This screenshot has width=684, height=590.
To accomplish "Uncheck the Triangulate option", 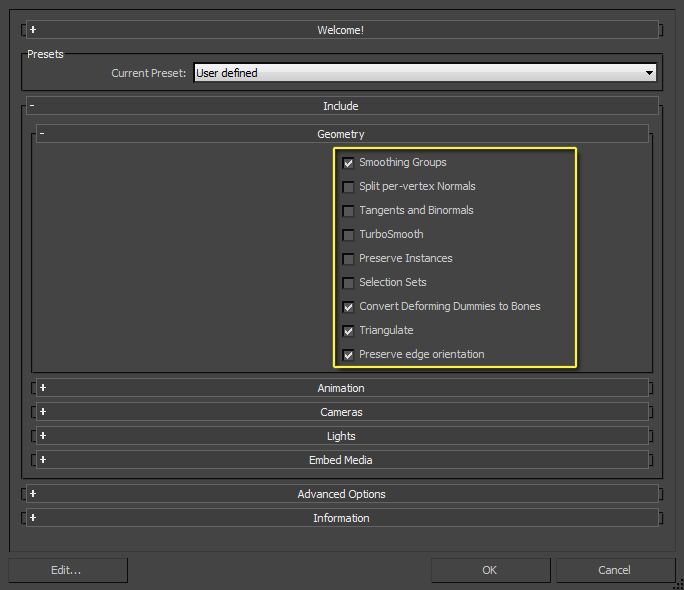I will click(x=348, y=331).
